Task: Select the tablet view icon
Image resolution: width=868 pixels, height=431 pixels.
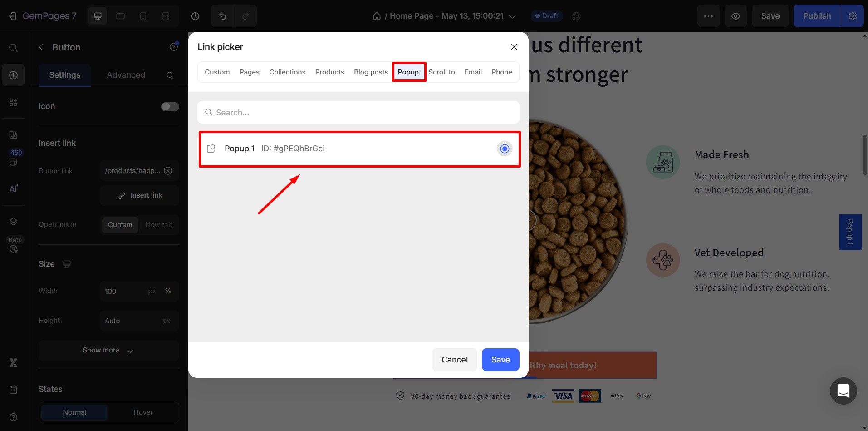Action: [120, 15]
